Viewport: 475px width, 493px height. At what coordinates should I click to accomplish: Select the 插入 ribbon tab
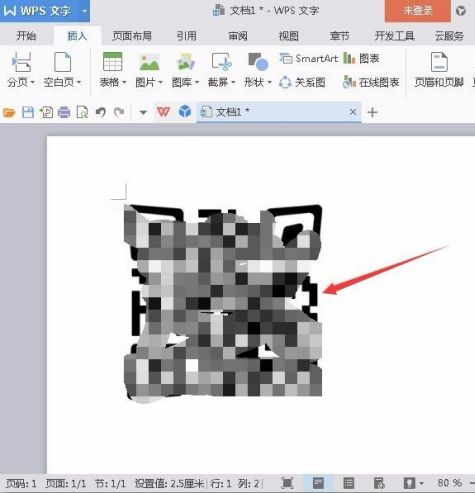tap(77, 36)
